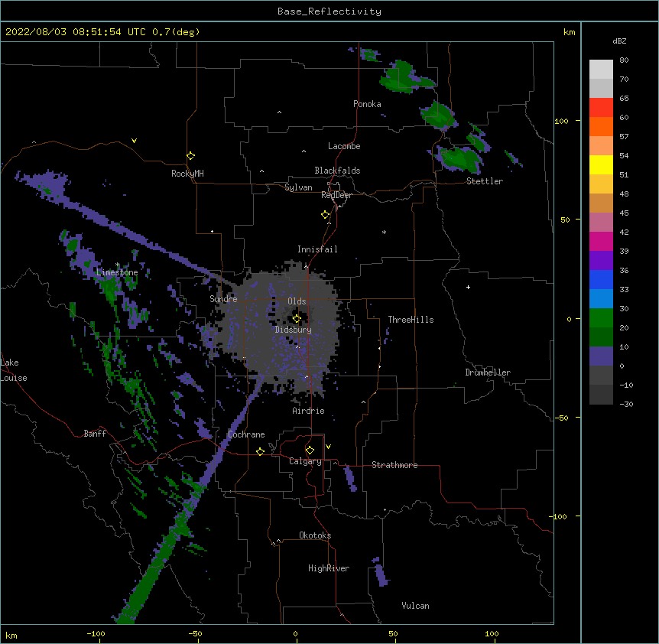The image size is (659, 644).
Task: Click the km unit label at top right
Action: pyautogui.click(x=569, y=32)
